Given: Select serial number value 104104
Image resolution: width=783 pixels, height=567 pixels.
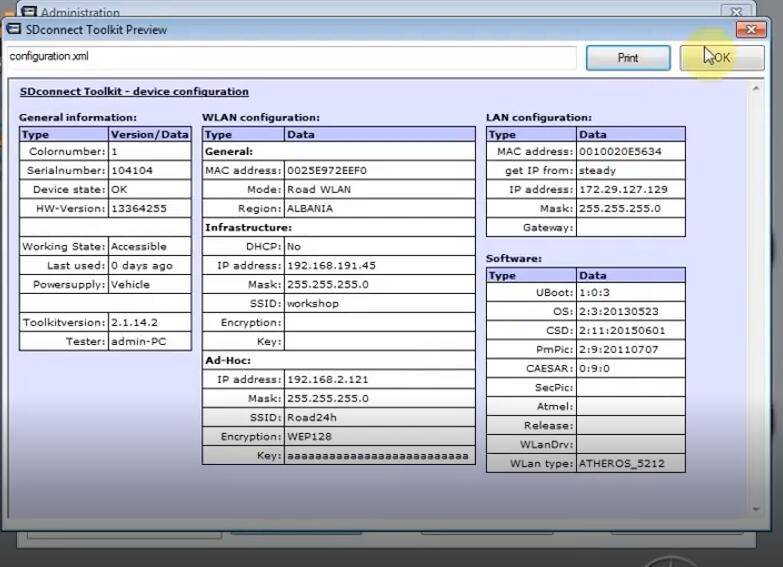Looking at the screenshot, I should click(x=132, y=170).
